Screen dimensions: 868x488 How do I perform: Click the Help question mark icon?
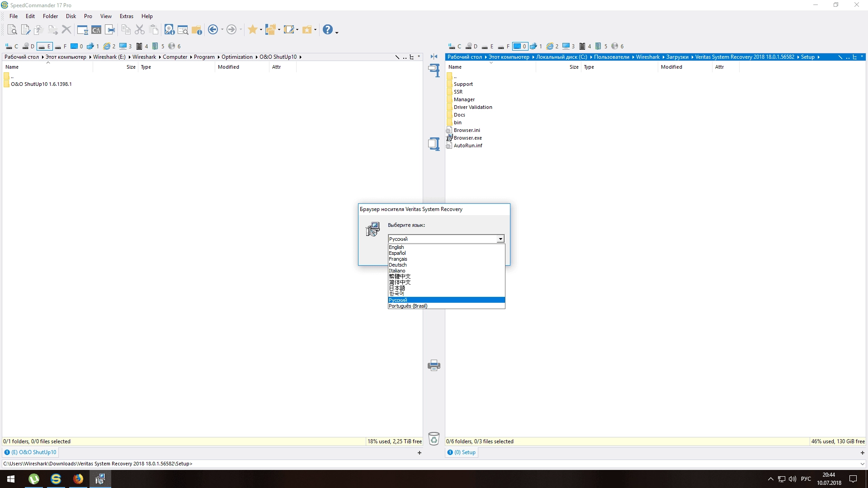[328, 30]
